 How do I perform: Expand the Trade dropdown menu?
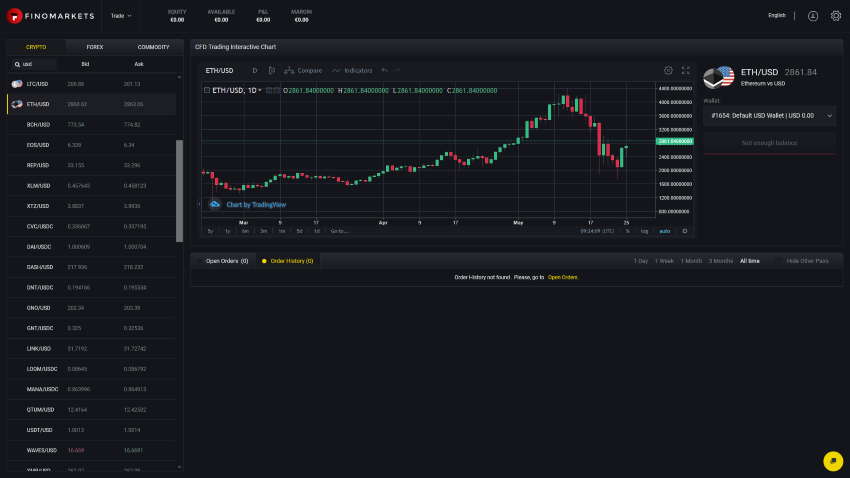121,16
